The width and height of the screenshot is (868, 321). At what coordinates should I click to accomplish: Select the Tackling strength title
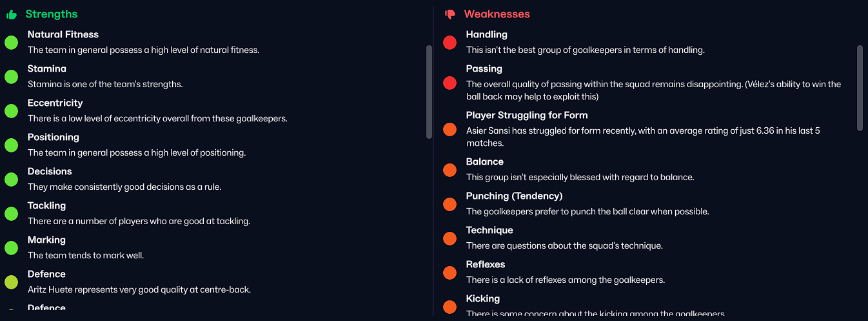46,206
